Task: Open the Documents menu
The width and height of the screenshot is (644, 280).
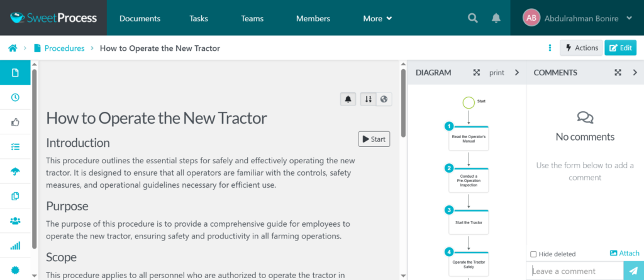Action: (x=140, y=18)
